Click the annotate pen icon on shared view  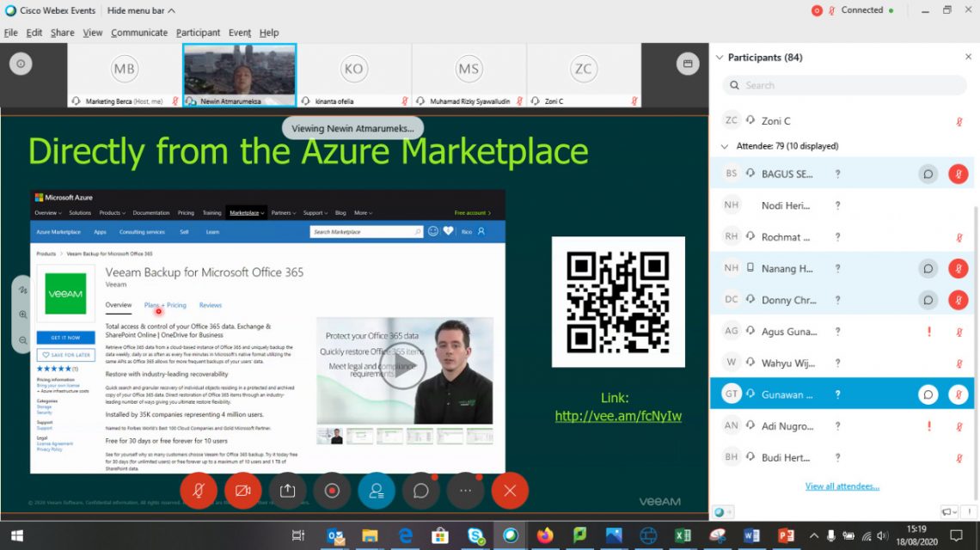[x=22, y=290]
